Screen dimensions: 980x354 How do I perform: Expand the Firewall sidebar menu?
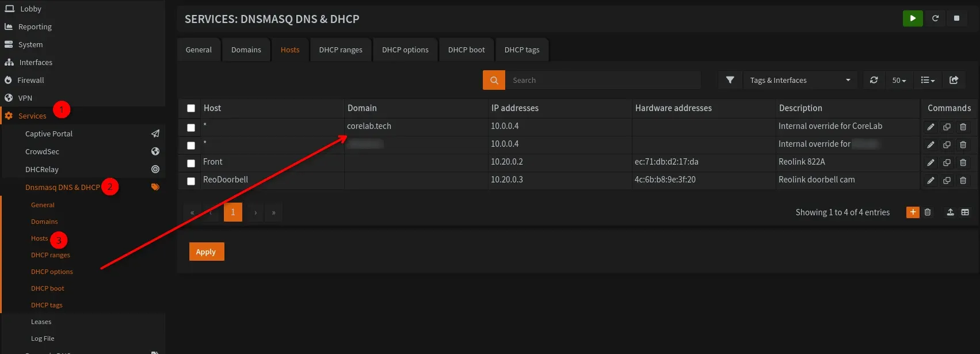[x=30, y=80]
